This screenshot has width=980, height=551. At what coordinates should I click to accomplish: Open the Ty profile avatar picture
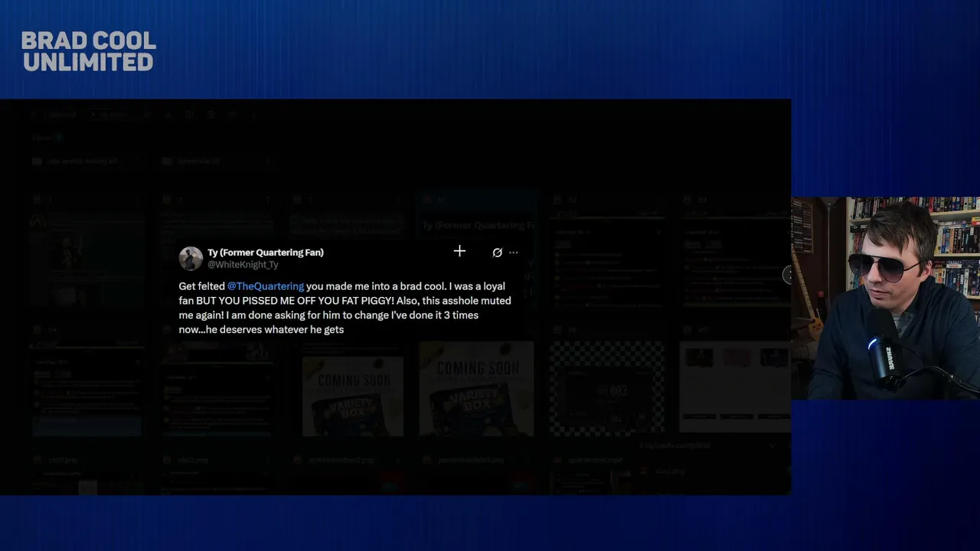(191, 258)
